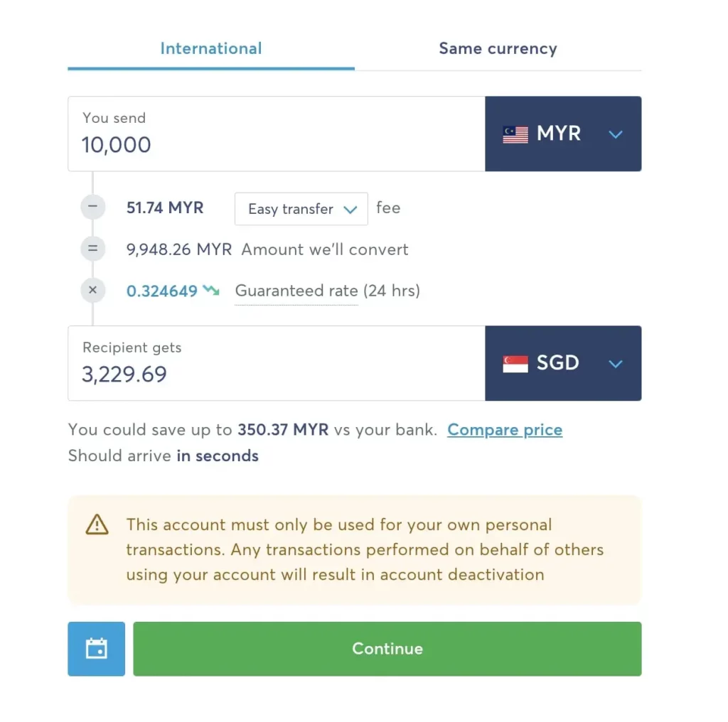The width and height of the screenshot is (728, 722).
Task: Switch to the Same currency tab
Action: (x=498, y=49)
